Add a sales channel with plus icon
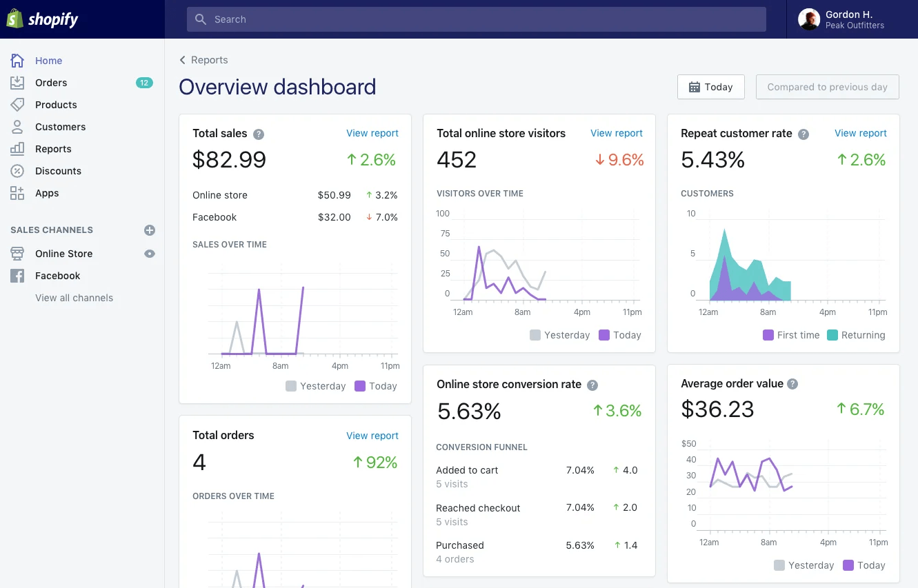 click(x=150, y=230)
